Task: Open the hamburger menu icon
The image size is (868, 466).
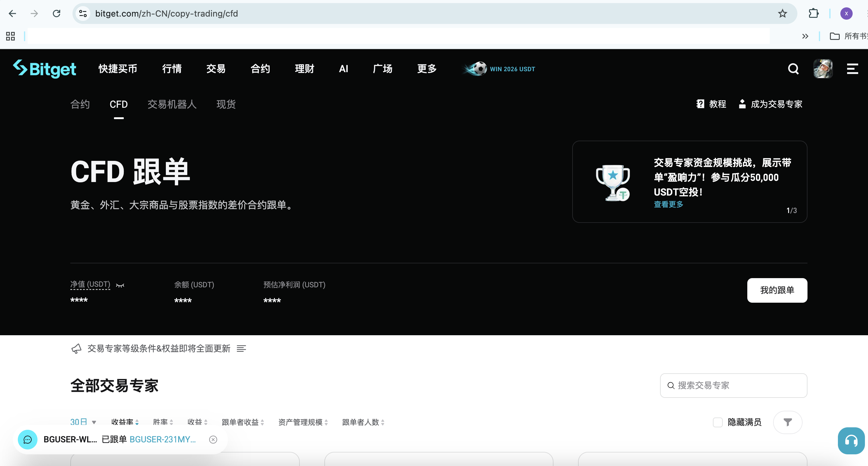Action: [853, 69]
